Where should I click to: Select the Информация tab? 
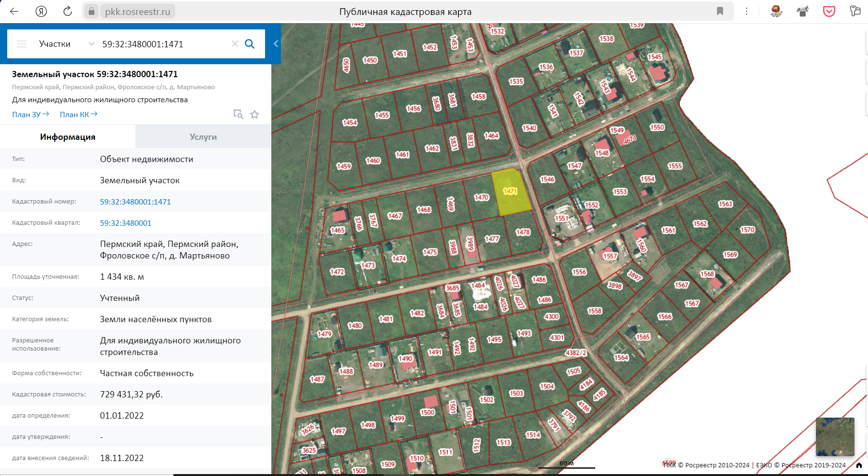click(x=67, y=137)
